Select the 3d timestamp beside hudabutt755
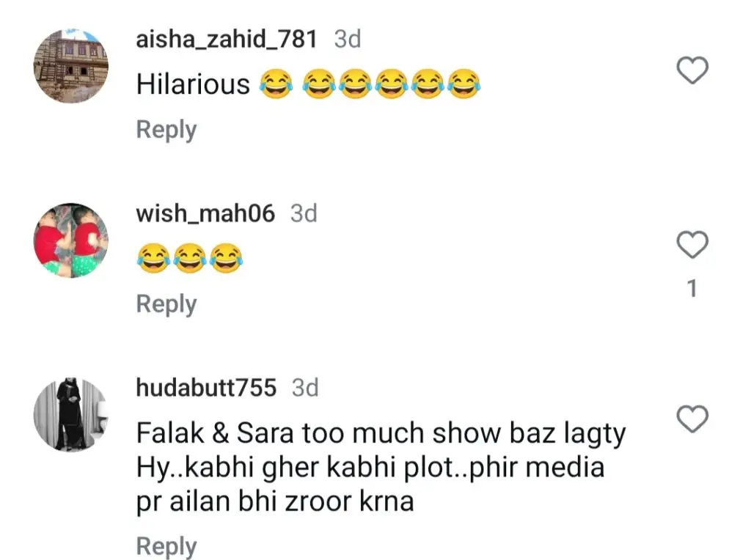The image size is (751, 560). (305, 388)
